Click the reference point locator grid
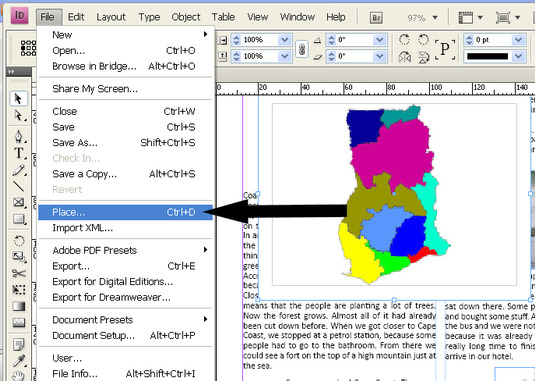 tap(28, 48)
